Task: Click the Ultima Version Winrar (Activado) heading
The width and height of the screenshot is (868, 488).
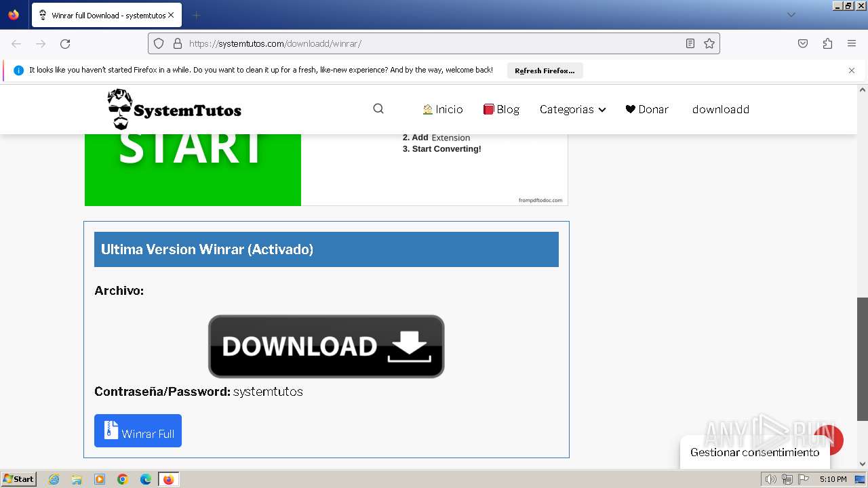Action: click(207, 249)
